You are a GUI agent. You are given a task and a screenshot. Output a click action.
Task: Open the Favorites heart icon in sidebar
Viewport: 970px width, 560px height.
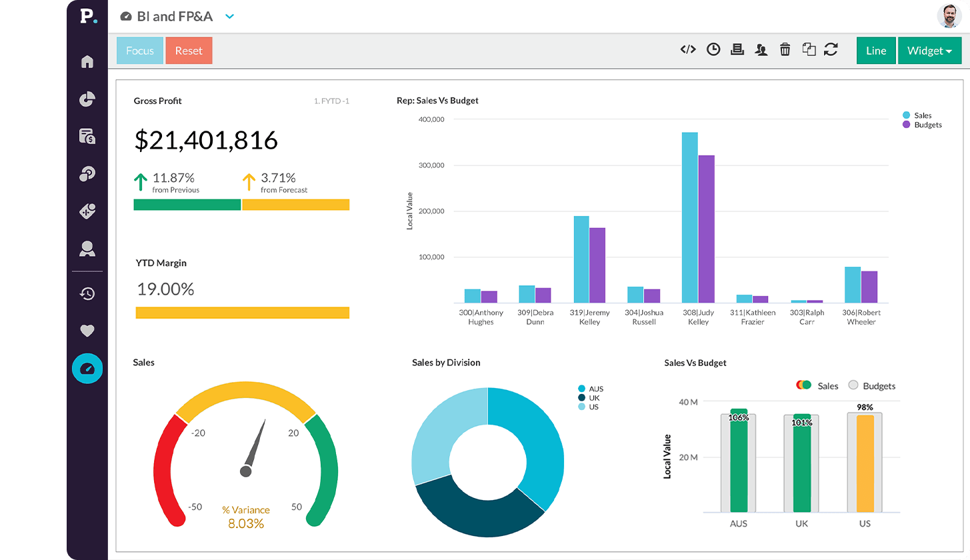click(x=87, y=331)
